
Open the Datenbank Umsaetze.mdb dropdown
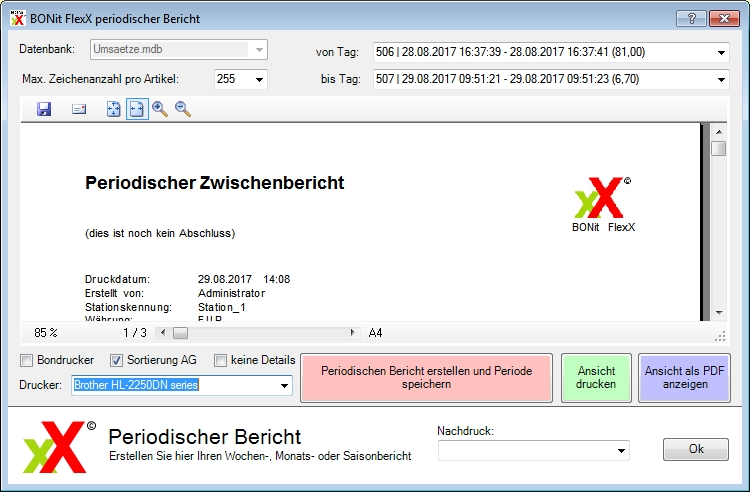click(x=259, y=50)
